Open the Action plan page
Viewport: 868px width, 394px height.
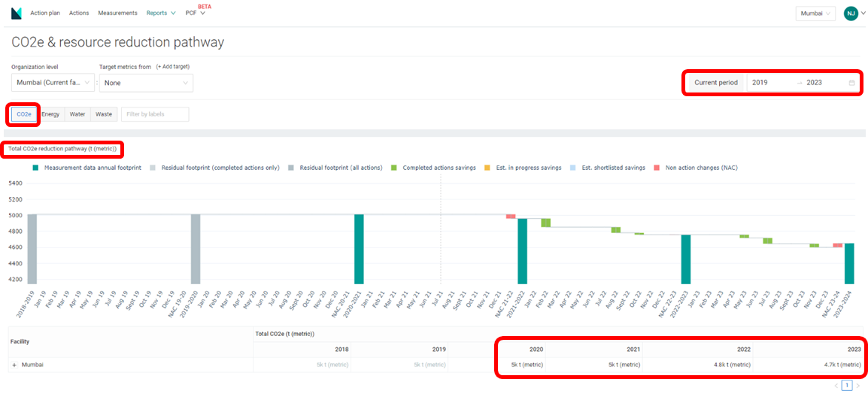(45, 13)
